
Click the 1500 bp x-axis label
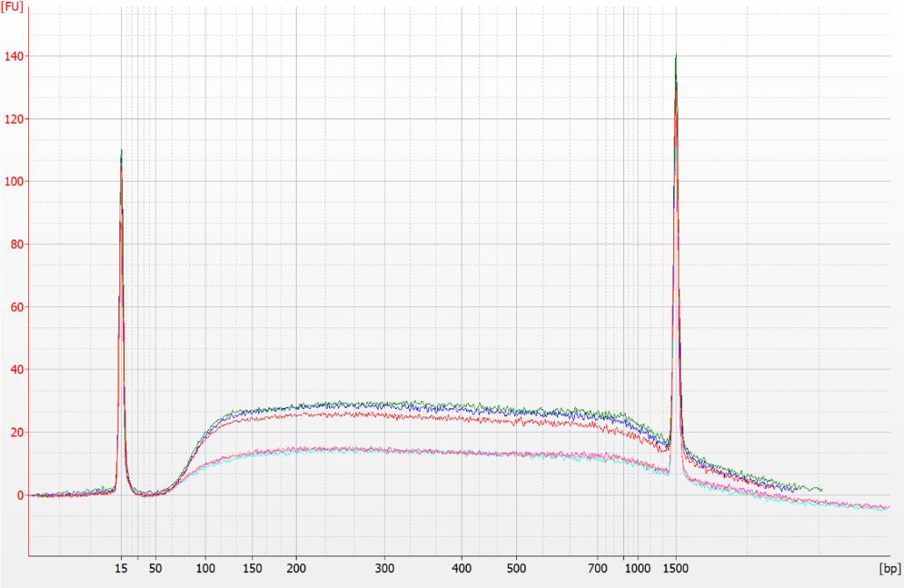pyautogui.click(x=676, y=569)
